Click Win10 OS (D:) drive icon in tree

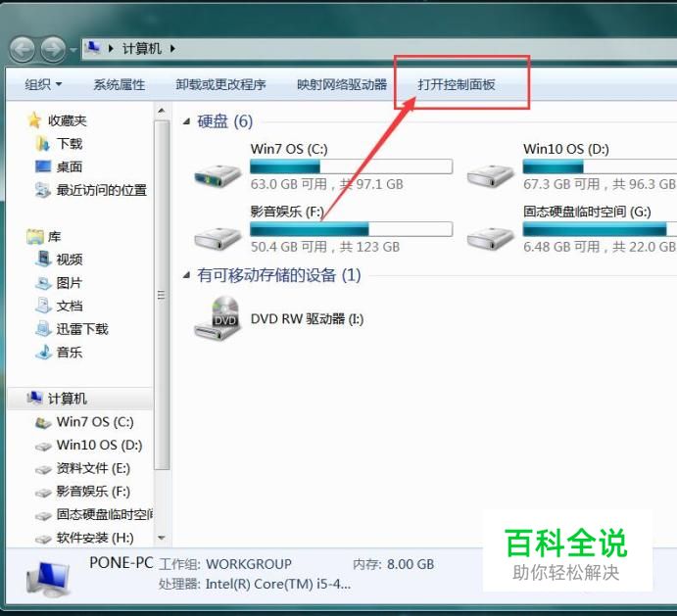pos(43,446)
